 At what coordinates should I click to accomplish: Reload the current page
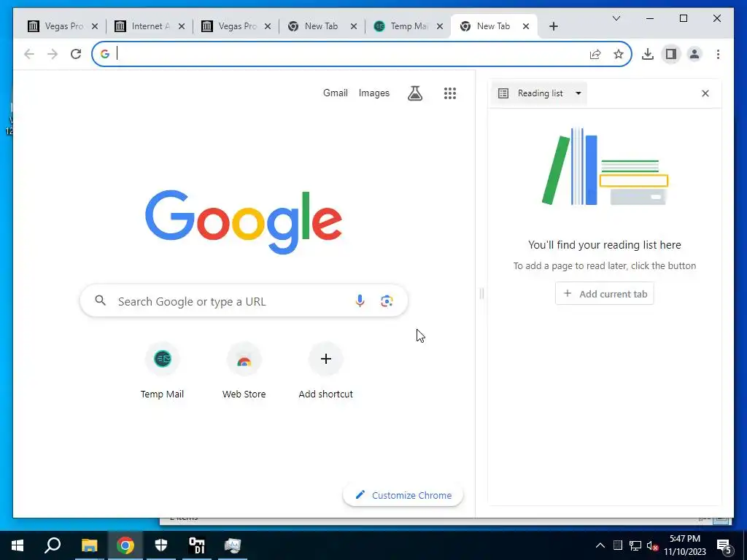(x=76, y=54)
